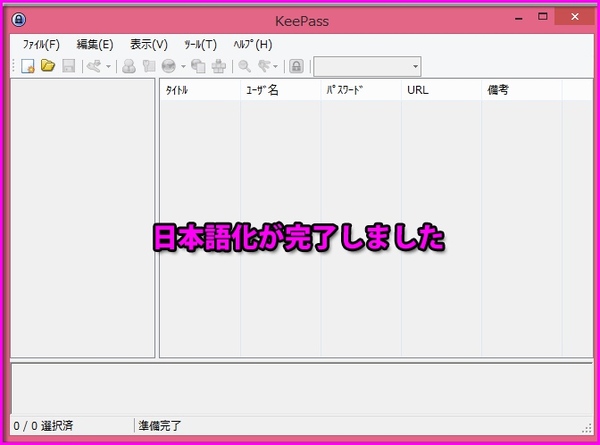Screen dimensions: 600x445
Task: Open a database with the folder icon
Action: click(x=48, y=66)
